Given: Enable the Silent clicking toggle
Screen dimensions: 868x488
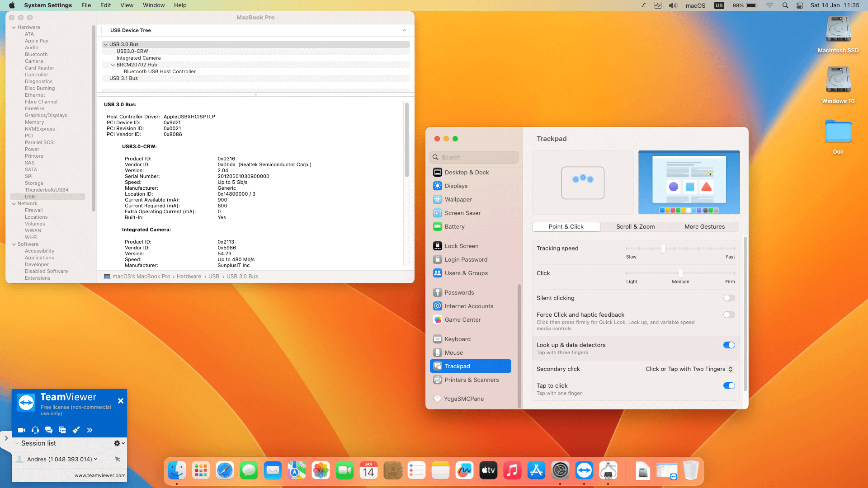Looking at the screenshot, I should pos(729,298).
